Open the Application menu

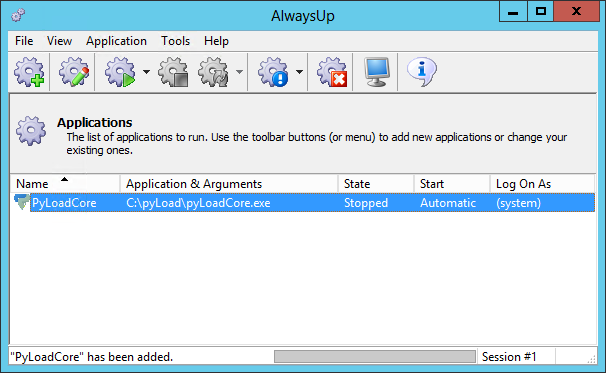116,41
